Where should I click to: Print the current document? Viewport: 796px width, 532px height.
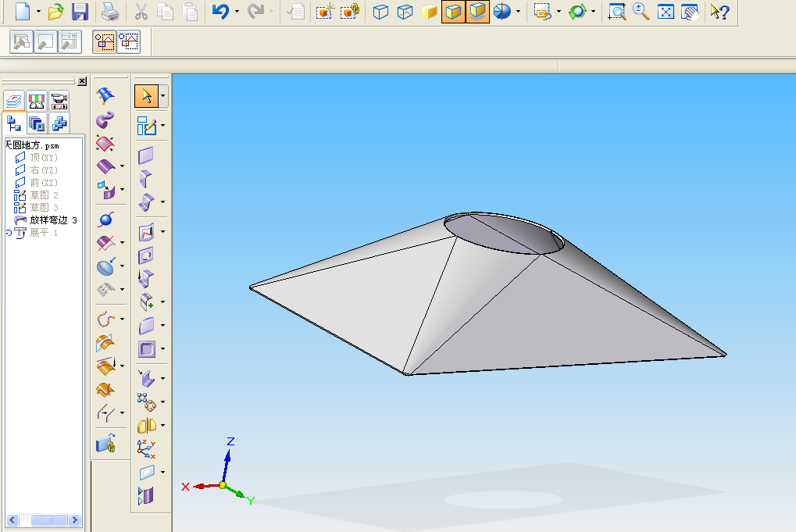109,11
